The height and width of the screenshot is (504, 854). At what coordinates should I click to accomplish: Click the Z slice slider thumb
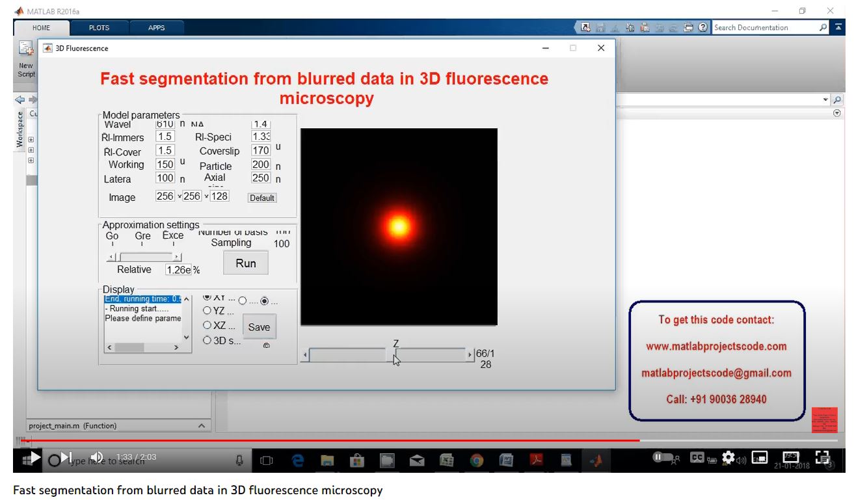coord(392,355)
